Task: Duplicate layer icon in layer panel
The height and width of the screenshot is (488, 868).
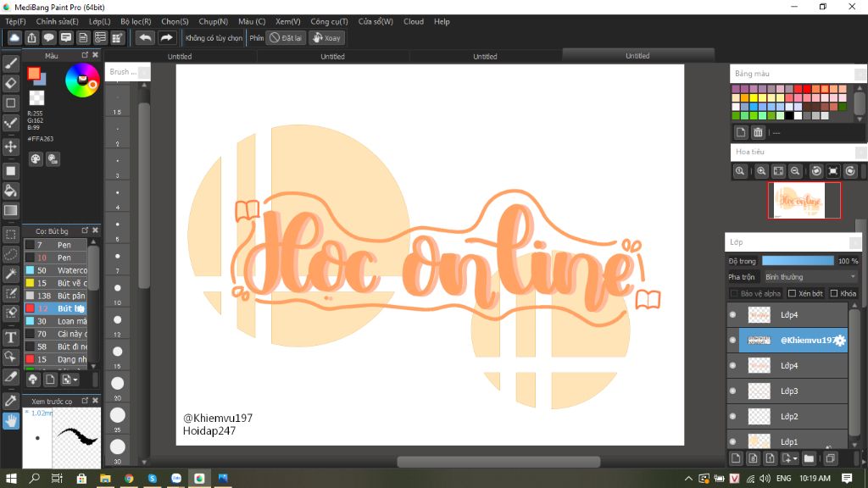Action: coord(830,458)
